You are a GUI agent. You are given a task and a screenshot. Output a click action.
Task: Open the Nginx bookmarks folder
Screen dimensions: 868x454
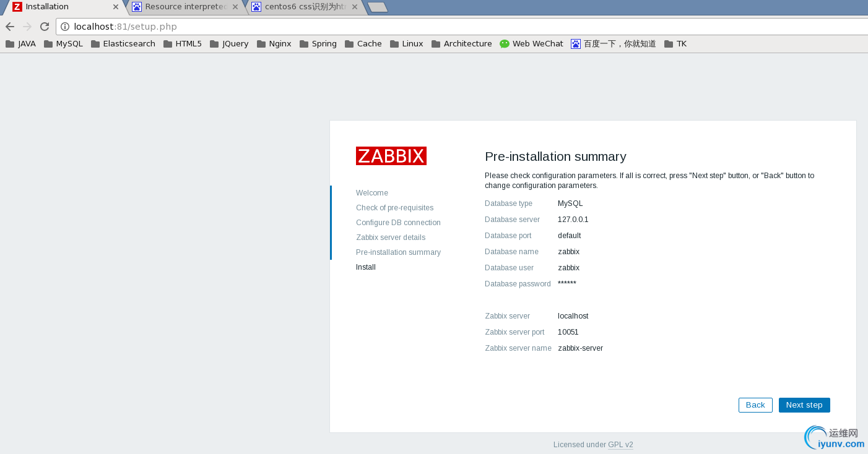pos(274,44)
